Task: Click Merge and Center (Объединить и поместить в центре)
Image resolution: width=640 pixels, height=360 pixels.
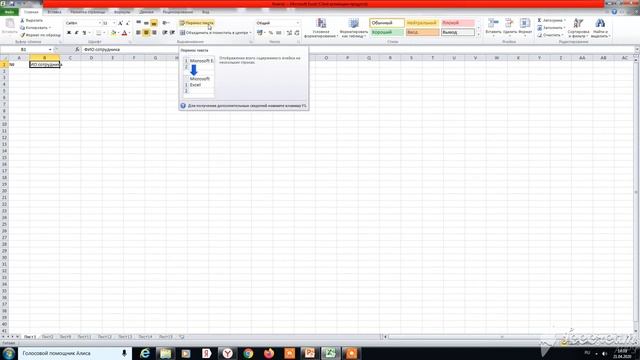Action: coord(215,33)
